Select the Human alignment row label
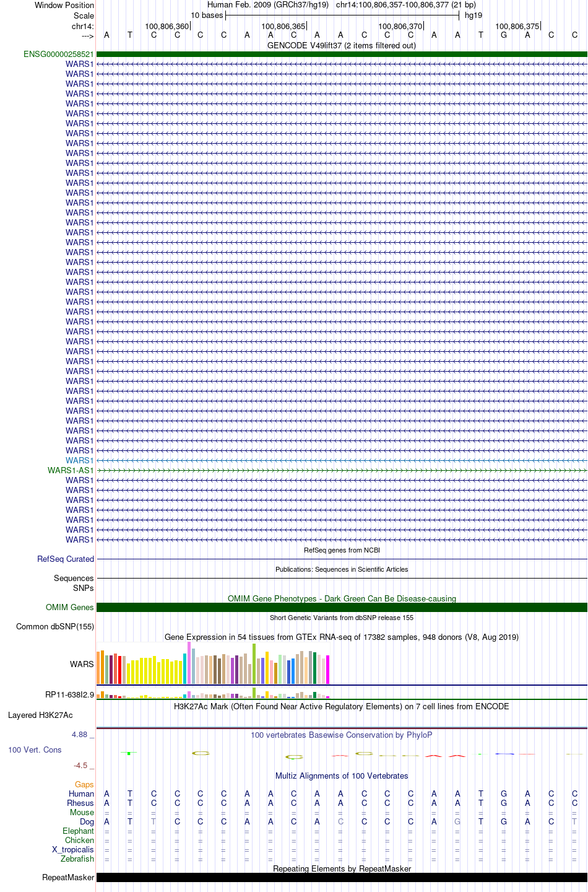Viewport: 588px width, 892px height. (81, 794)
